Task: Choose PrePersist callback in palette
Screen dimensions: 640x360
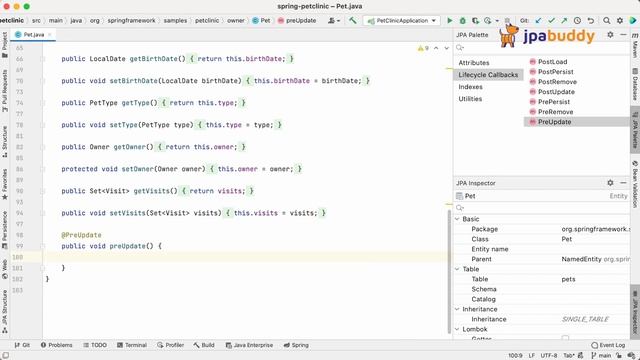Action: [x=549, y=102]
